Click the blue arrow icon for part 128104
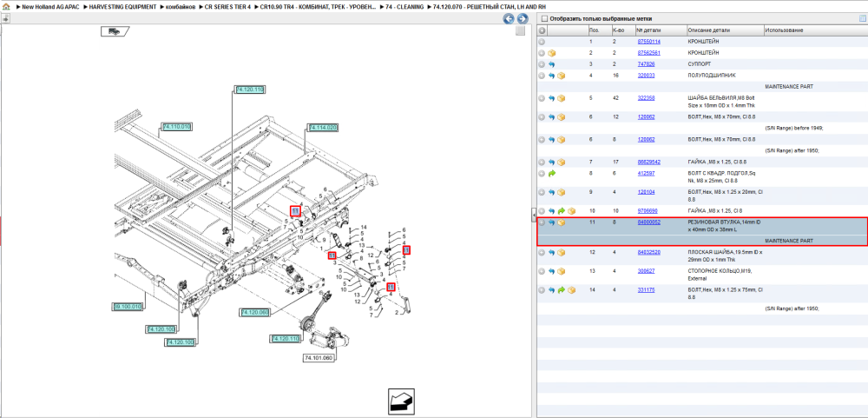This screenshot has width=868, height=418. 552,192
